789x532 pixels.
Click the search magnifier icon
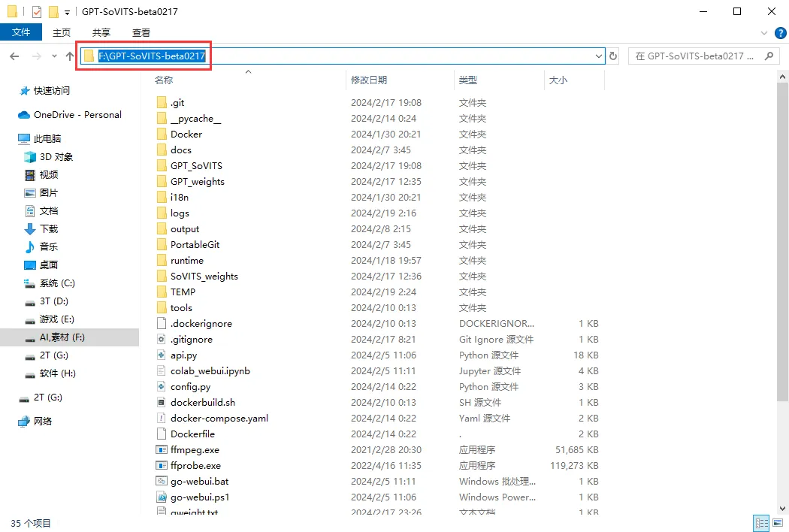pos(769,56)
